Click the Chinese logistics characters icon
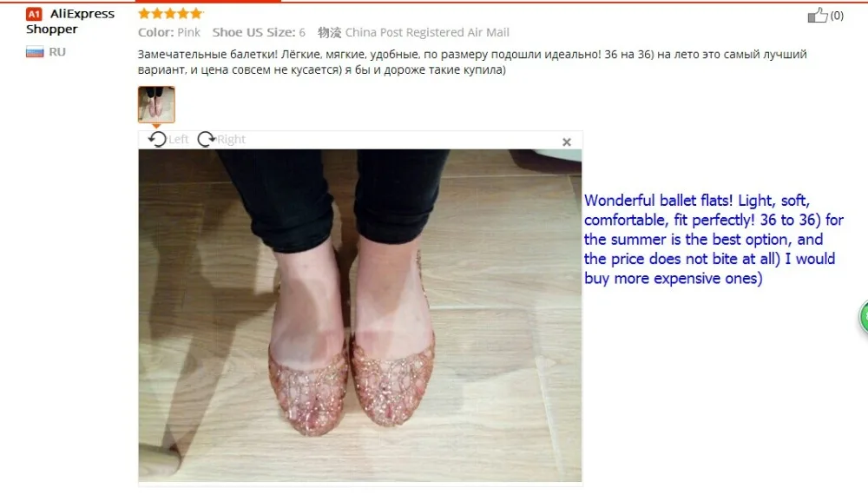 [x=329, y=33]
